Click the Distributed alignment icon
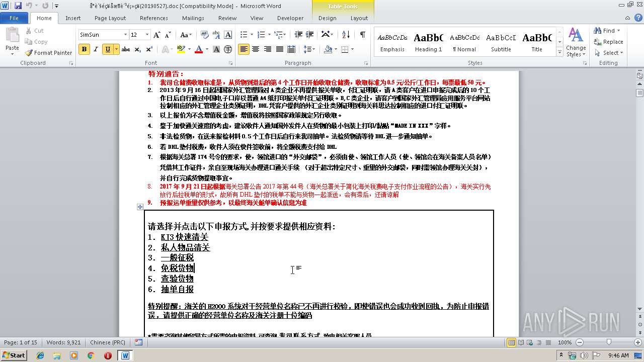This screenshot has width=644, height=362. tap(291, 49)
